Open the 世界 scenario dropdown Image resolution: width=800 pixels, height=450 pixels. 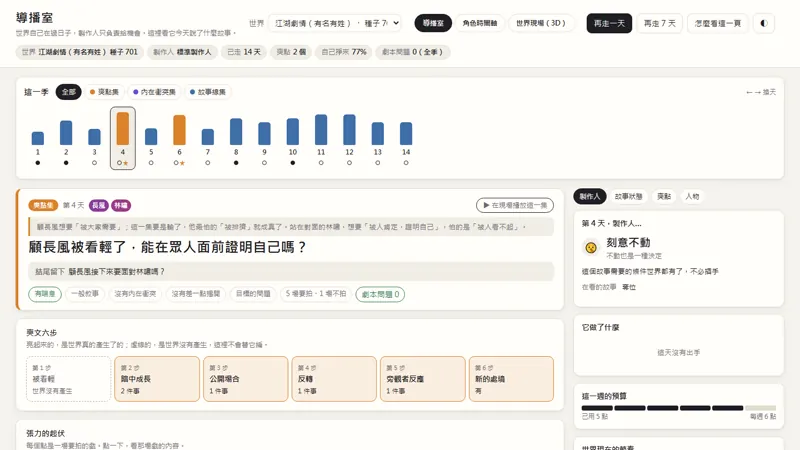coord(335,23)
